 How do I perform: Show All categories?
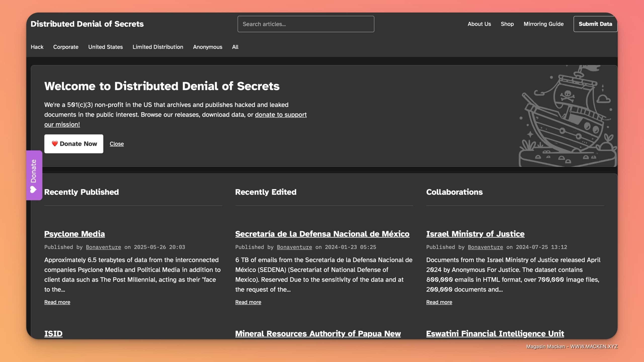[235, 47]
